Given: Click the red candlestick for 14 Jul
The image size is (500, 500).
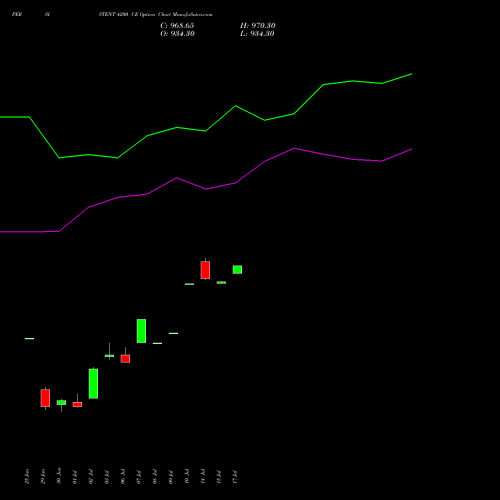Looking at the screenshot, I should 205,270.
